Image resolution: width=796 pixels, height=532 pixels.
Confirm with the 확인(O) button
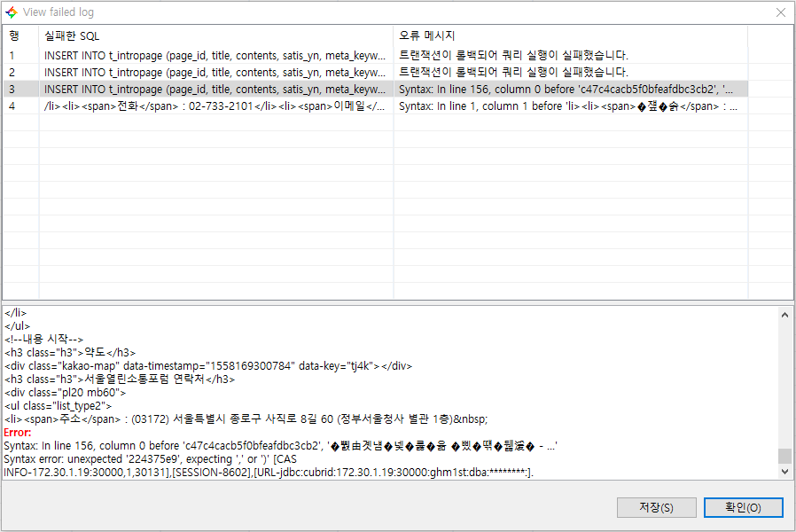pos(743,507)
